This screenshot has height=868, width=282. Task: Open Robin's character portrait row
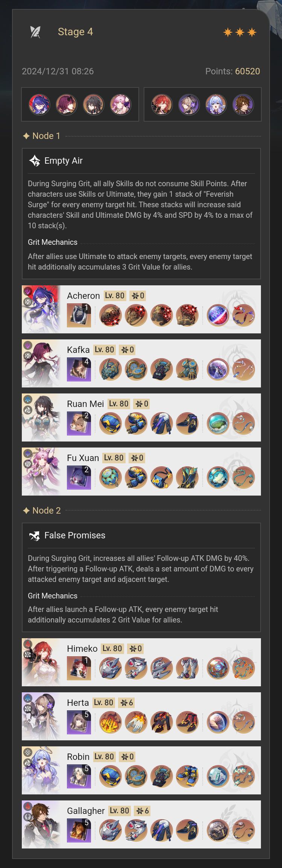pos(141,770)
